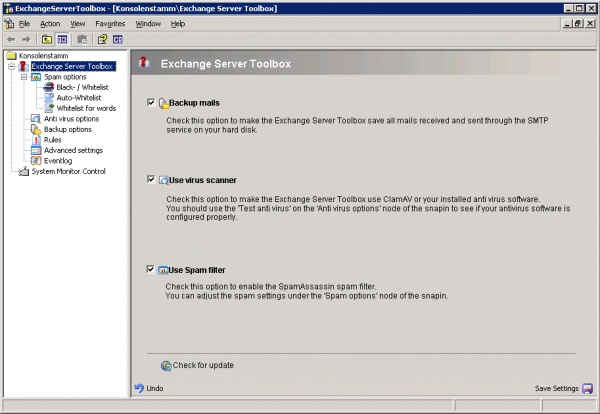Screen dimensions: 600x414
Task: Click the Up one level folder icon
Action: point(47,39)
